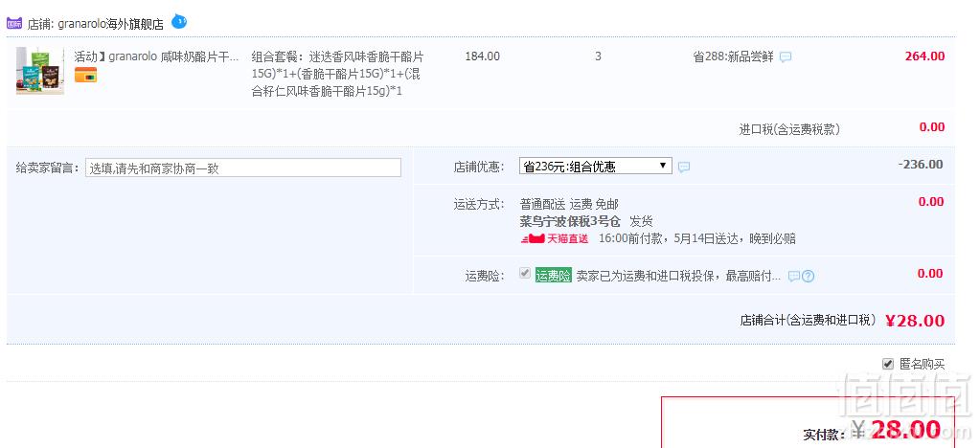Click the quantity value 3
The height and width of the screenshot is (448, 980).
click(x=598, y=56)
